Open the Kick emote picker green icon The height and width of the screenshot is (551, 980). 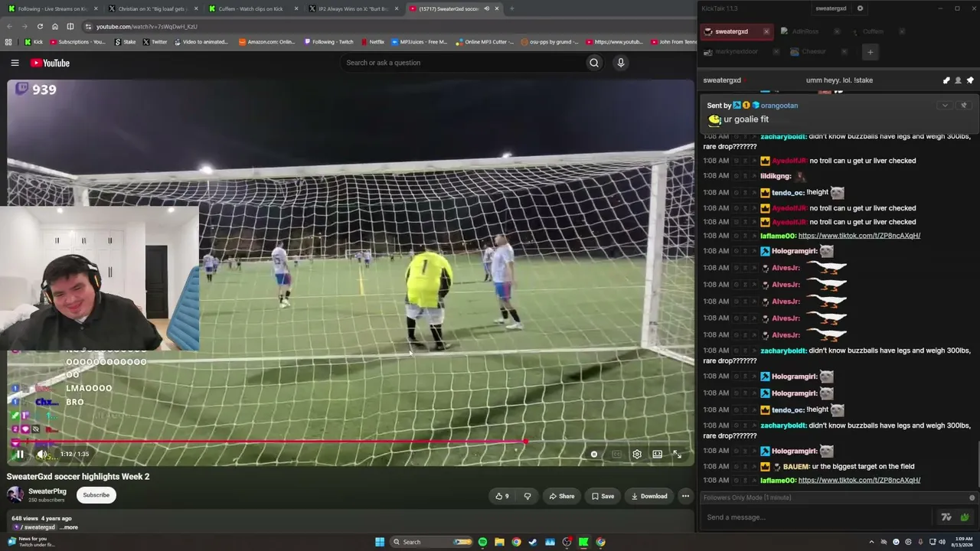click(x=965, y=517)
